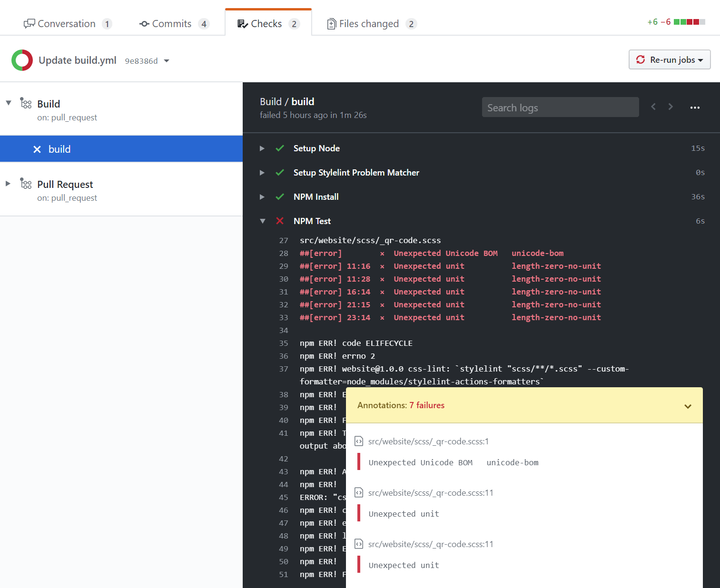
Task: Click the red-green check status donut icon
Action: (x=22, y=60)
